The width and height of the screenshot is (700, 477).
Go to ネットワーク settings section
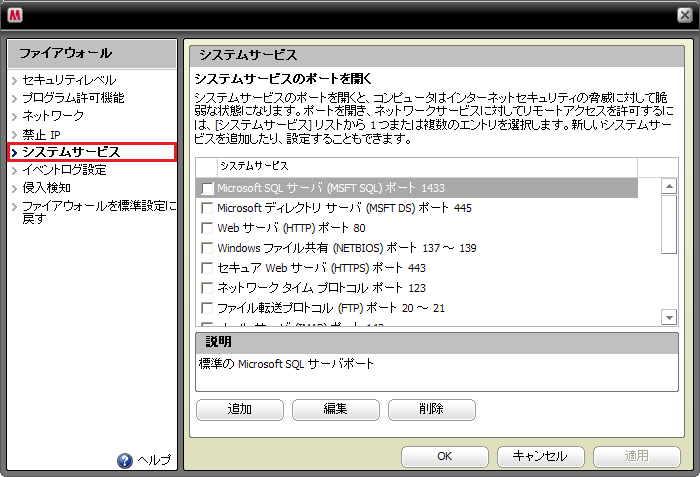(x=53, y=116)
